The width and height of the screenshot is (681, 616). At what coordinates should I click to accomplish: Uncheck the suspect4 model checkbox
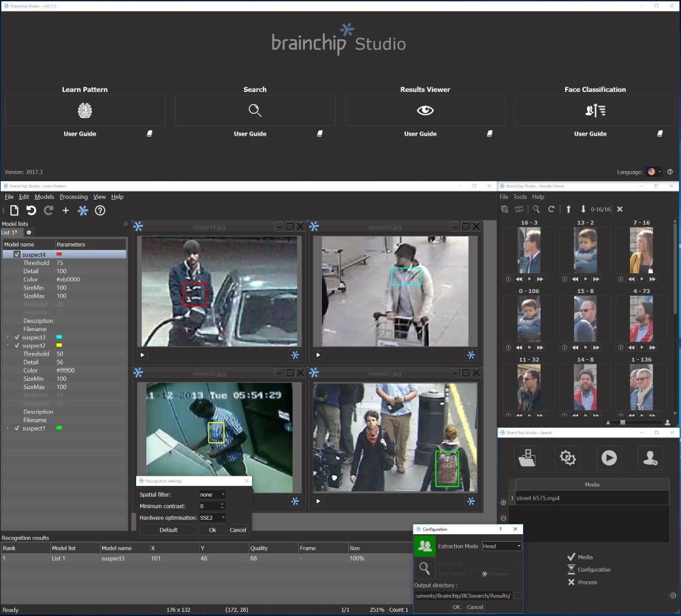point(17,254)
